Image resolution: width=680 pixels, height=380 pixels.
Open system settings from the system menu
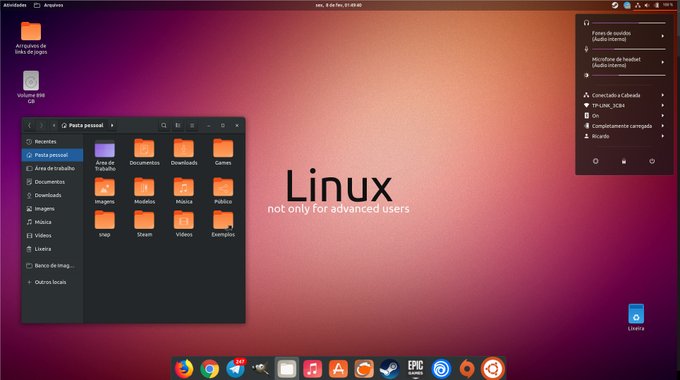click(x=595, y=161)
